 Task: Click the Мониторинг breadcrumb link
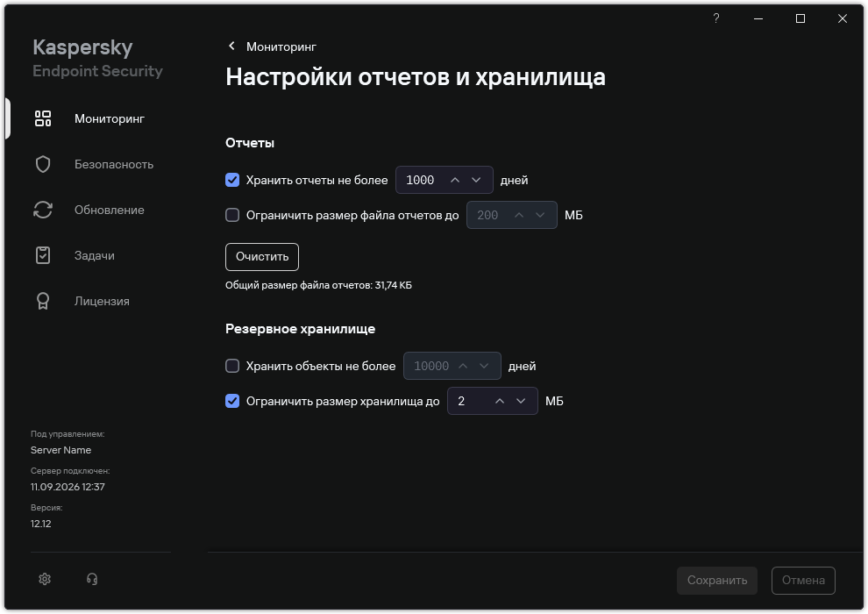(281, 46)
